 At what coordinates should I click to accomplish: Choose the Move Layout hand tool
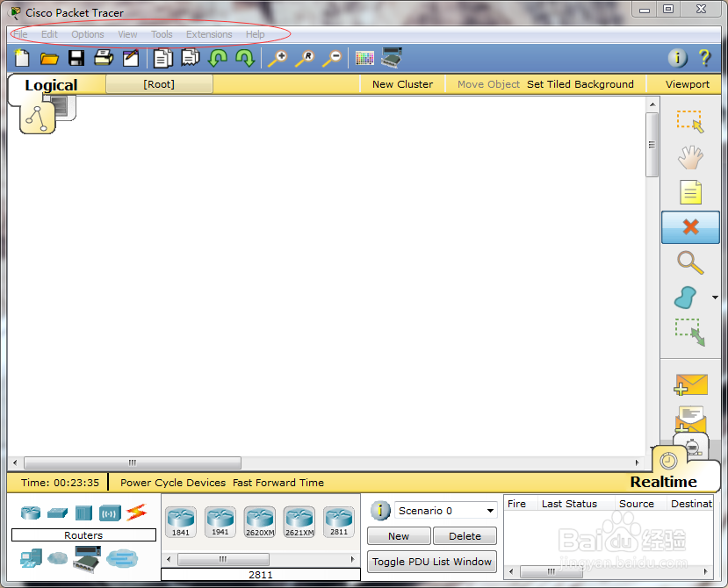690,157
